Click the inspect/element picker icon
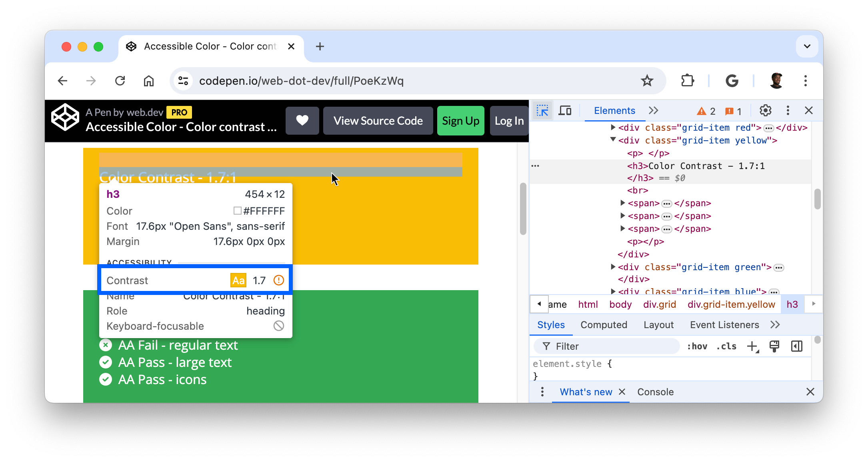The image size is (868, 462). (x=542, y=110)
